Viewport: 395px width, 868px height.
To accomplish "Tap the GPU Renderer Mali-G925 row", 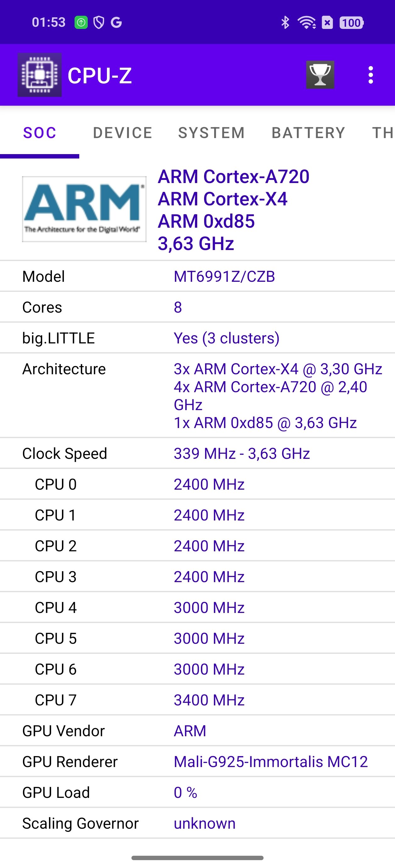I will (197, 761).
